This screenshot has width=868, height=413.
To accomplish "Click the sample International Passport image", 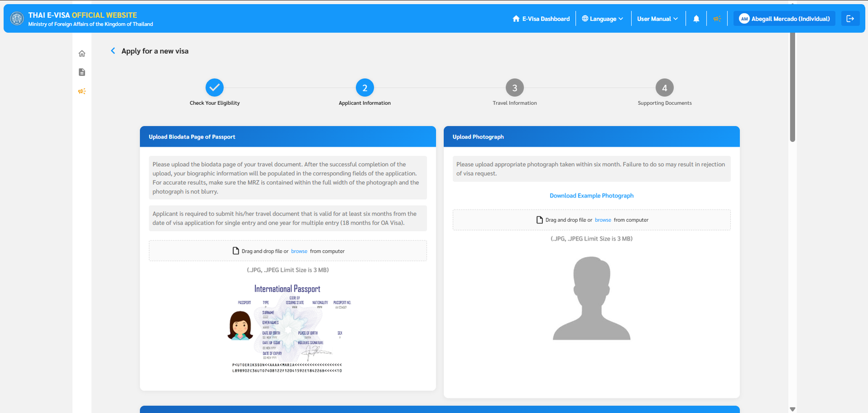I will [x=288, y=328].
